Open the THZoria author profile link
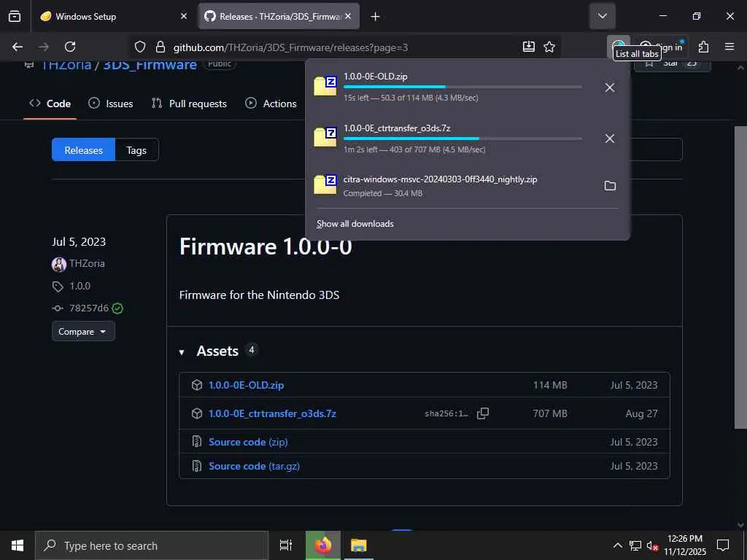 pyautogui.click(x=87, y=263)
